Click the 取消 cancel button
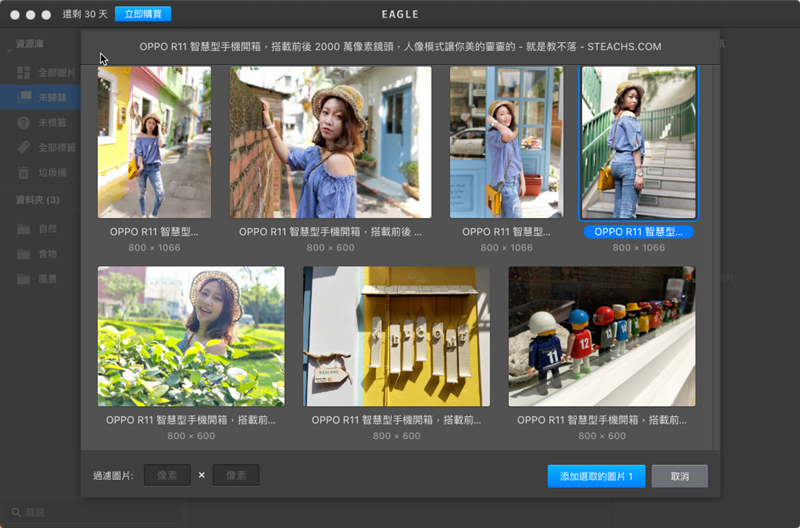Image resolution: width=800 pixels, height=528 pixels. (679, 476)
